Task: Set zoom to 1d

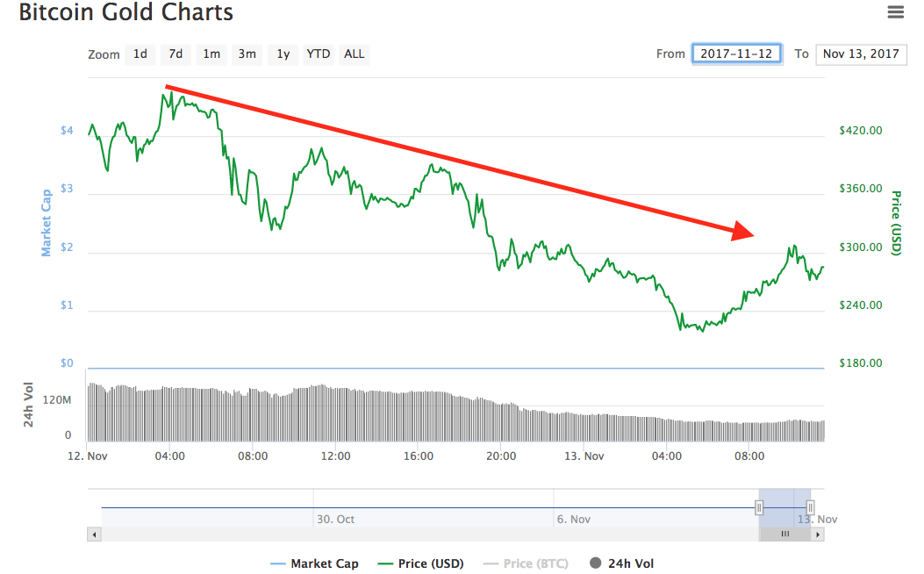Action: 140,54
